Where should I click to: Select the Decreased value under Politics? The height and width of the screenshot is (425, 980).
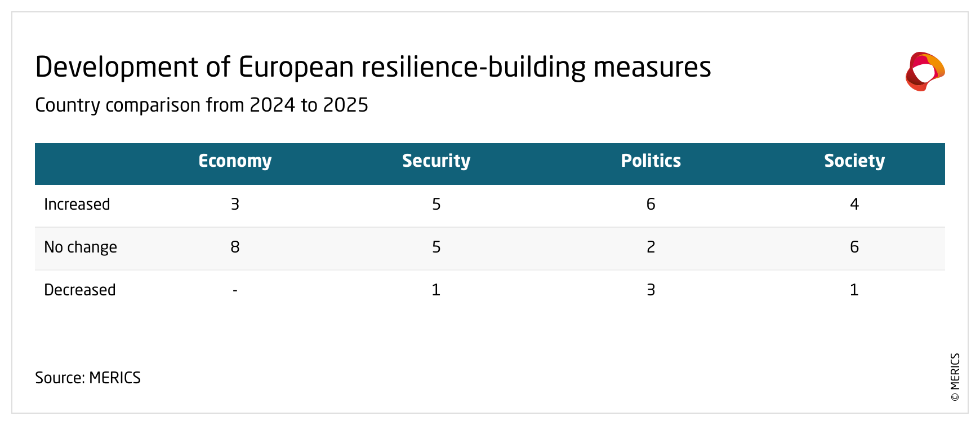[x=651, y=290]
